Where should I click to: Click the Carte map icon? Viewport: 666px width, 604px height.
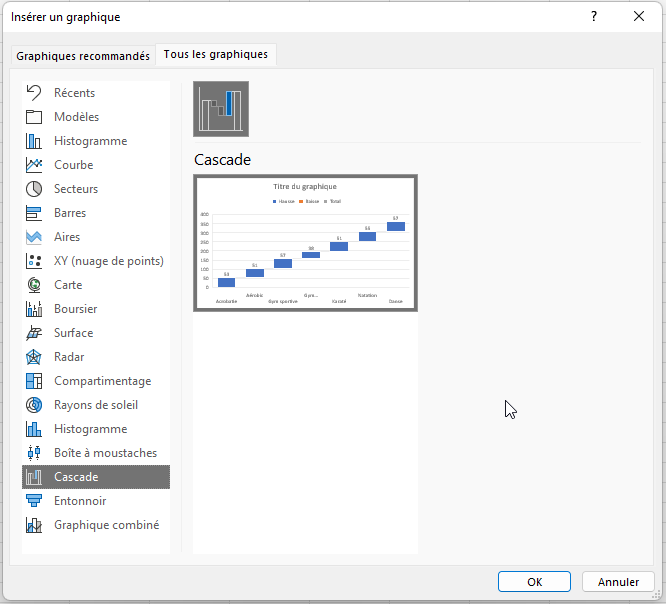[34, 285]
